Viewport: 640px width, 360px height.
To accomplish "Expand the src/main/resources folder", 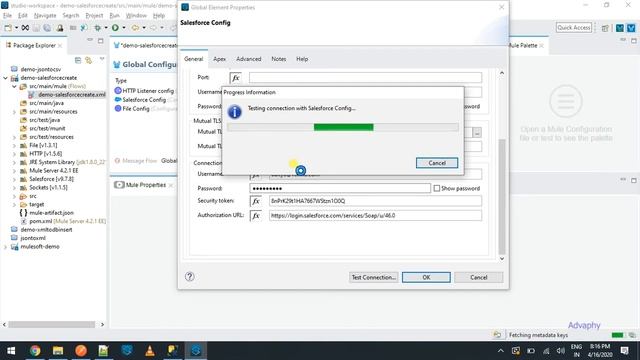I will tap(14, 111).
